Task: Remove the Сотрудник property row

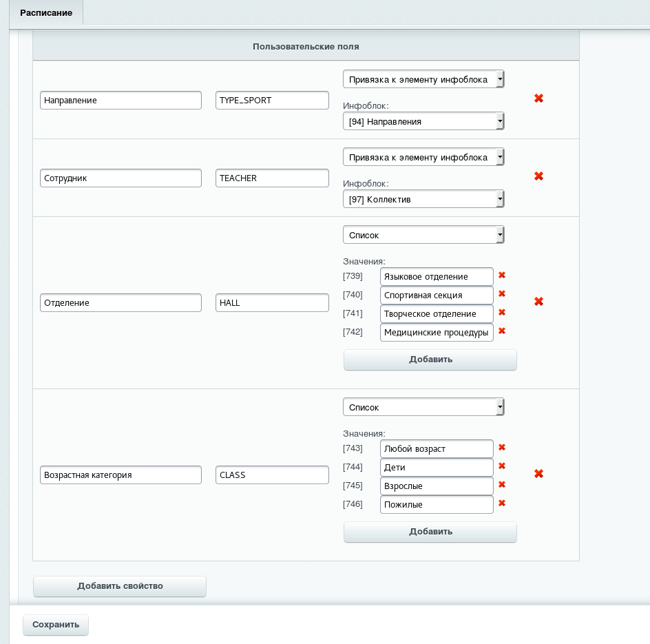Action: pos(538,176)
